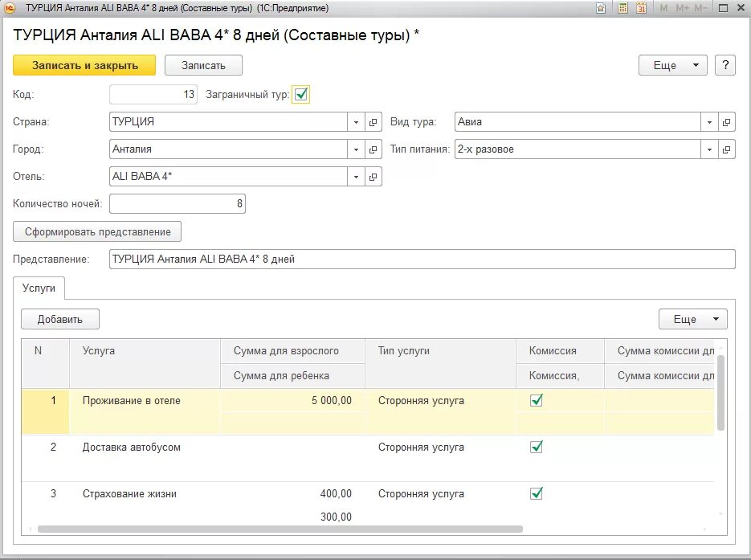Image resolution: width=751 pixels, height=560 pixels.
Task: Click the open-form icon next to Город
Action: click(373, 149)
